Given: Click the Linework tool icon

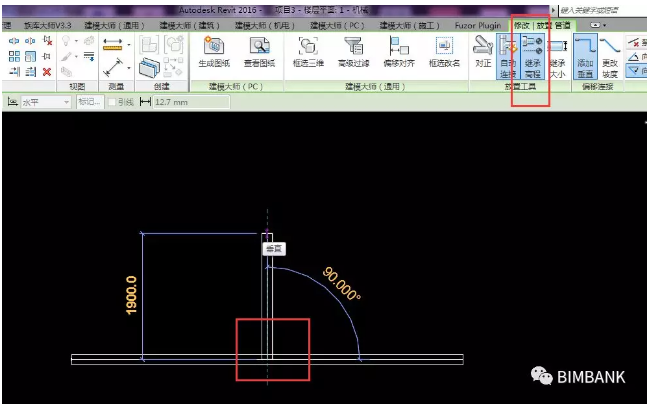Looking at the screenshot, I should click(x=89, y=56).
